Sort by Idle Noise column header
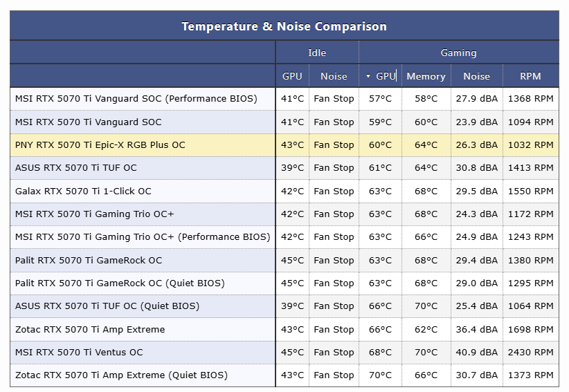 click(x=334, y=76)
